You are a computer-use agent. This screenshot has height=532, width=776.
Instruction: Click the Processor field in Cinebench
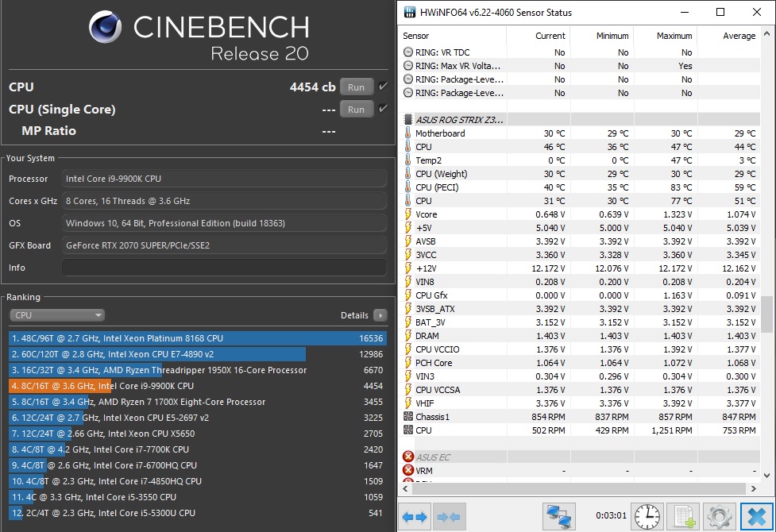point(224,179)
